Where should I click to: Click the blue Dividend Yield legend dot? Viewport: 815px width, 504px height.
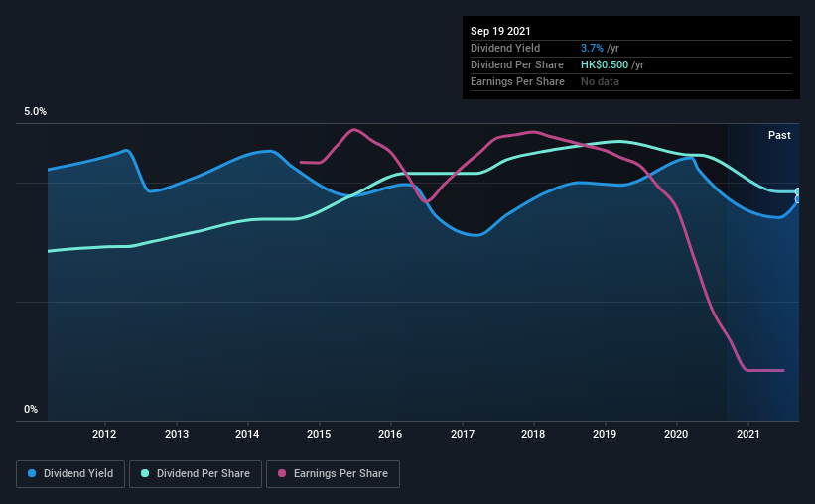point(32,473)
